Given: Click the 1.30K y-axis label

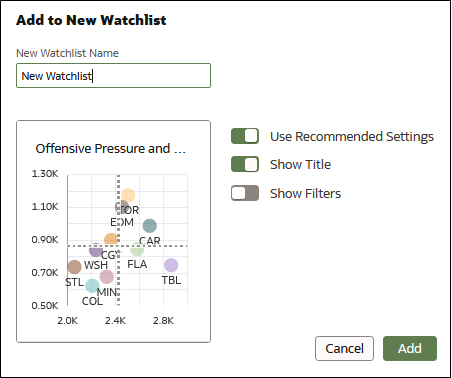Looking at the screenshot, I should 45,174.
